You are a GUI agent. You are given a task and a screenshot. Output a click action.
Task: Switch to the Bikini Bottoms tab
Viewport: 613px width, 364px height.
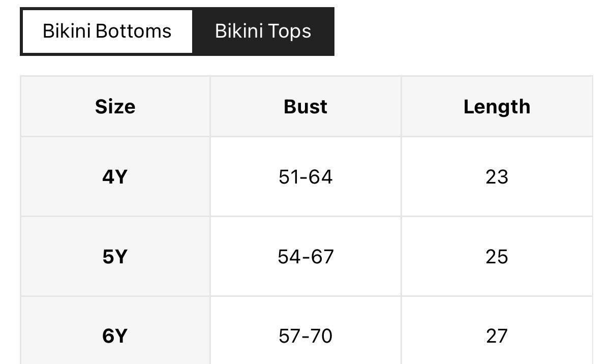pyautogui.click(x=107, y=31)
